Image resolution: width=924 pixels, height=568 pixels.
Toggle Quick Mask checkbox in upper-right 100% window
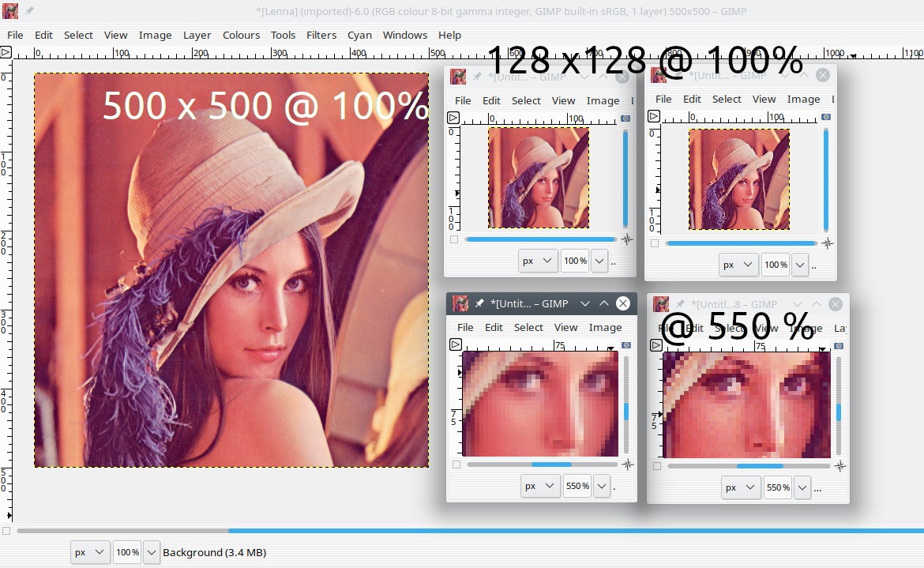655,243
